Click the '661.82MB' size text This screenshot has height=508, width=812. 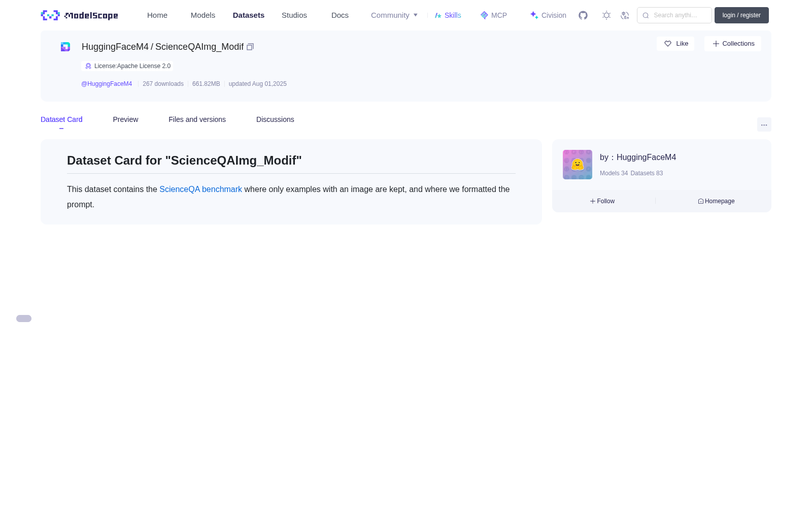(206, 84)
